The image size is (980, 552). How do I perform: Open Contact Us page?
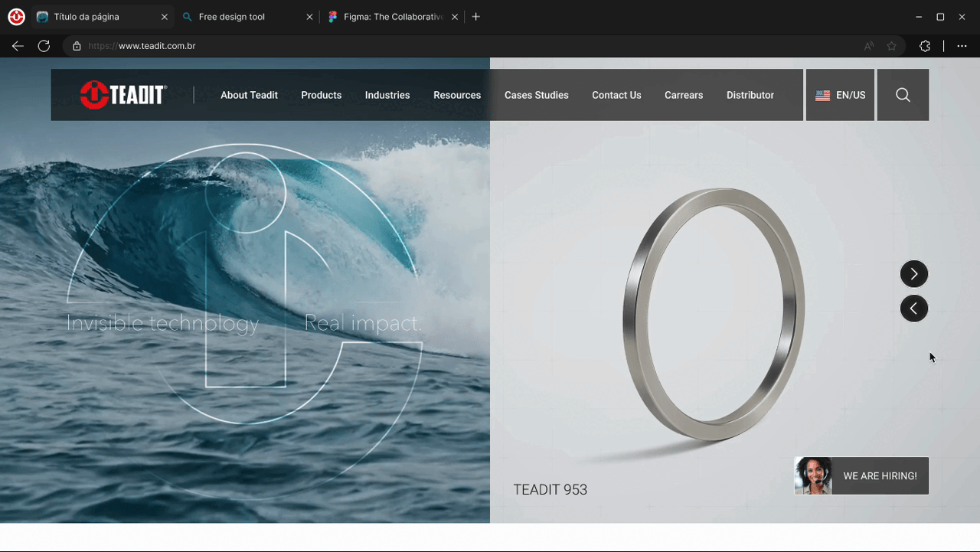(x=616, y=95)
